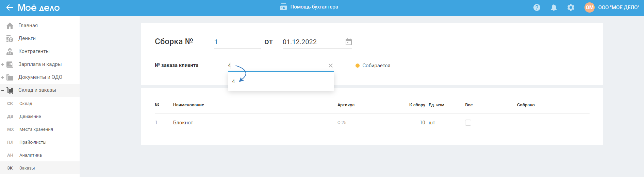Screen dimensions: 644x177
Task: Expand the Документы и ЭДО section
Action: point(3,77)
